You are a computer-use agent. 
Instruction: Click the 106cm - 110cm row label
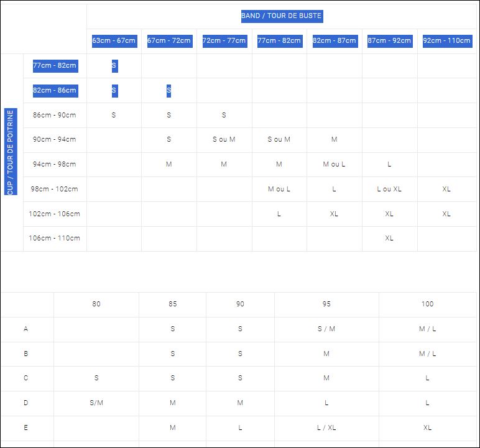point(55,238)
